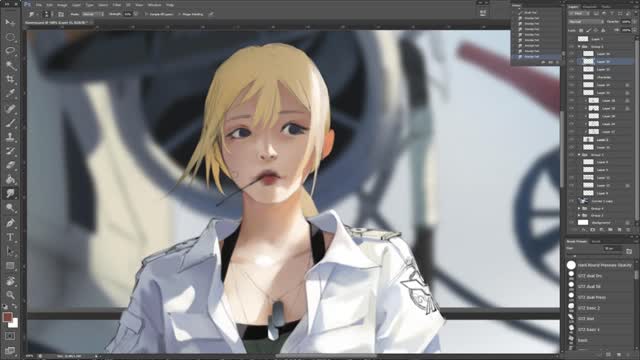Select the Eraser tool

tap(10, 165)
